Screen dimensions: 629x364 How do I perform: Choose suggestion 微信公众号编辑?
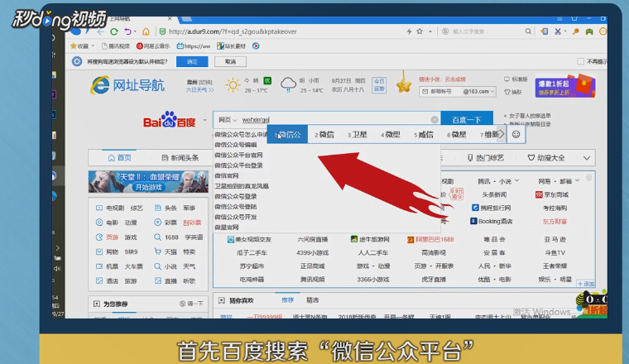(236, 145)
